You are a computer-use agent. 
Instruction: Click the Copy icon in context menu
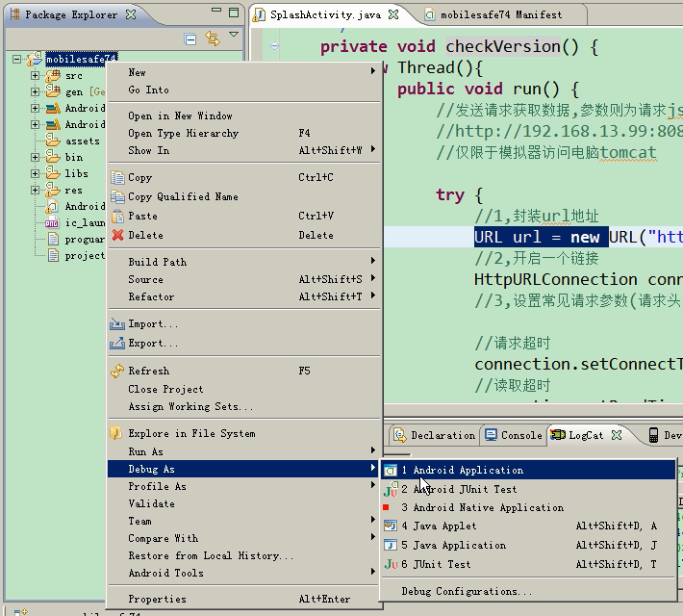[118, 177]
